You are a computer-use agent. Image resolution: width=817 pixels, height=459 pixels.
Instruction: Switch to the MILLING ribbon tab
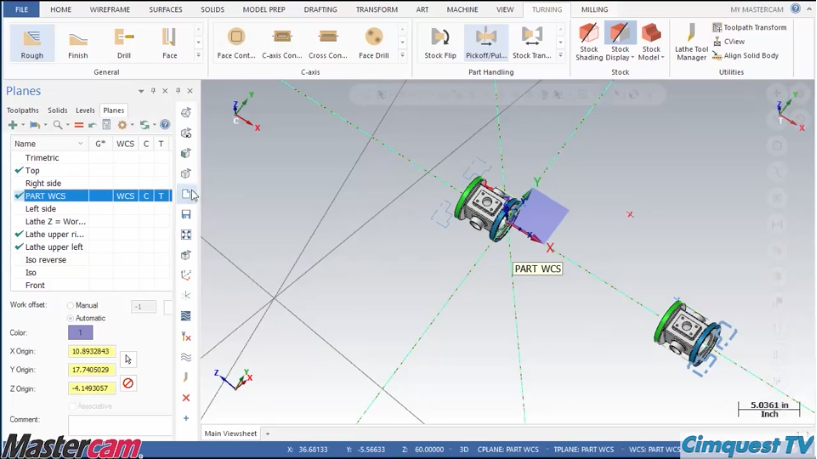click(x=595, y=9)
